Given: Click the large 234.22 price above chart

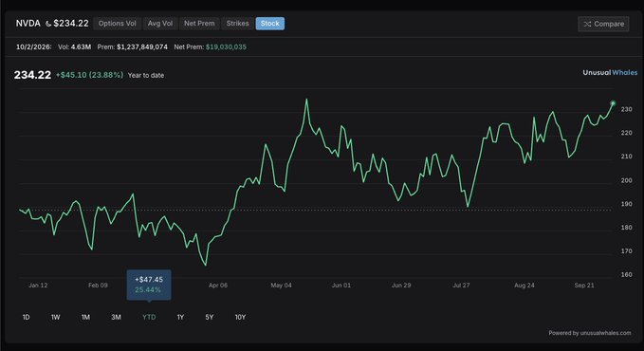Looking at the screenshot, I should 32,75.
